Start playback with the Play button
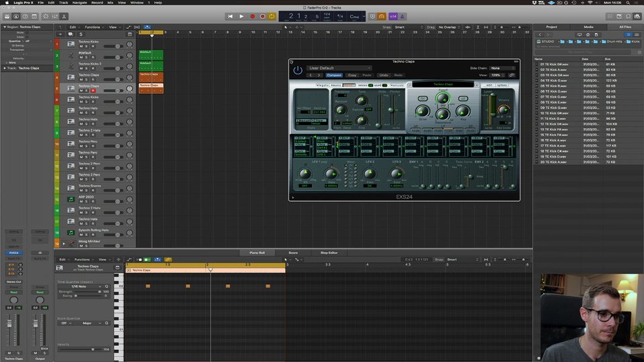The width and height of the screenshot is (644, 362). click(x=241, y=16)
